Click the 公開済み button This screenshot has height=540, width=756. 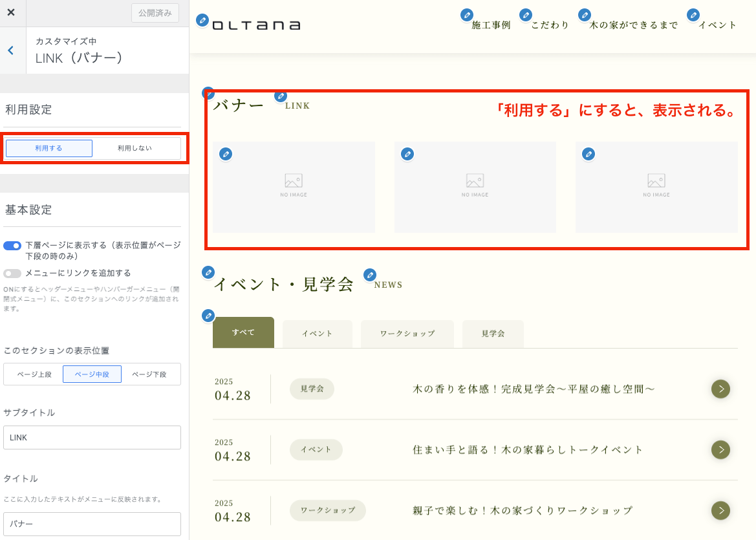(x=155, y=13)
